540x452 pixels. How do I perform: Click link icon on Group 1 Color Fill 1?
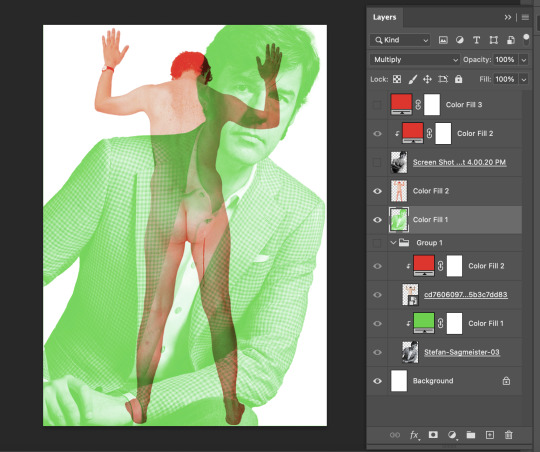coord(440,323)
